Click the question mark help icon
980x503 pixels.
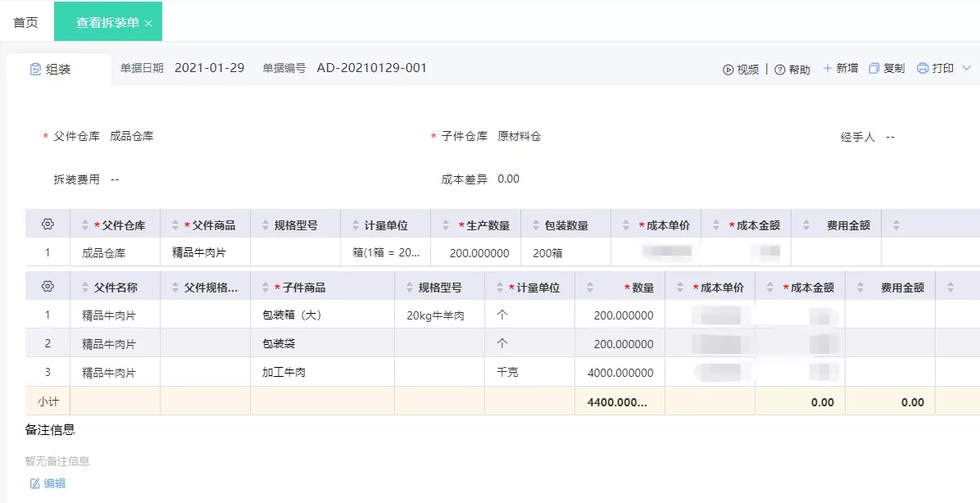coord(779,69)
